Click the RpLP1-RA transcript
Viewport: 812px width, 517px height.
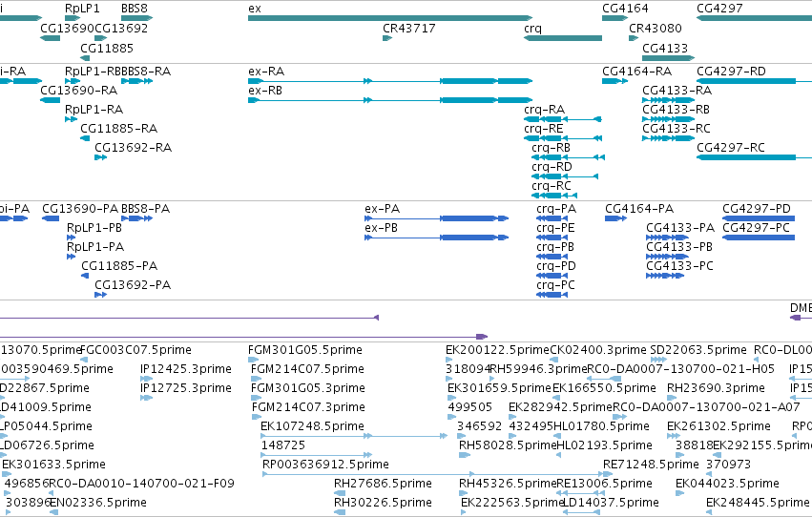71,119
